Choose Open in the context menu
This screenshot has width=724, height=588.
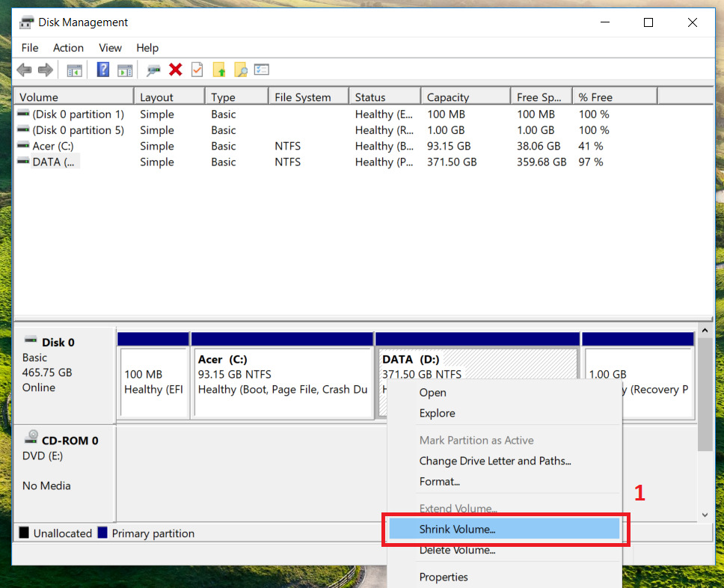tap(504, 393)
